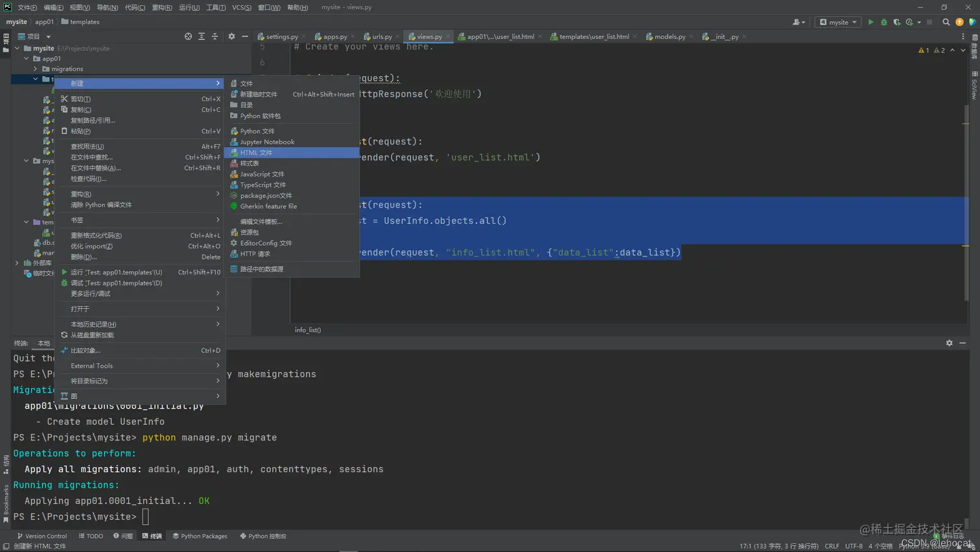Select HTML 文件 in the New submenu
Screen dimensions: 980x552
292,152
